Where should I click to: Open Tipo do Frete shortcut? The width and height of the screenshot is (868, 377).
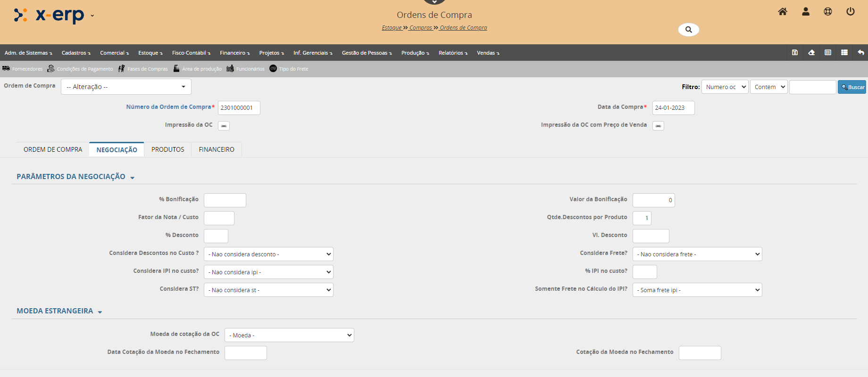tap(289, 69)
